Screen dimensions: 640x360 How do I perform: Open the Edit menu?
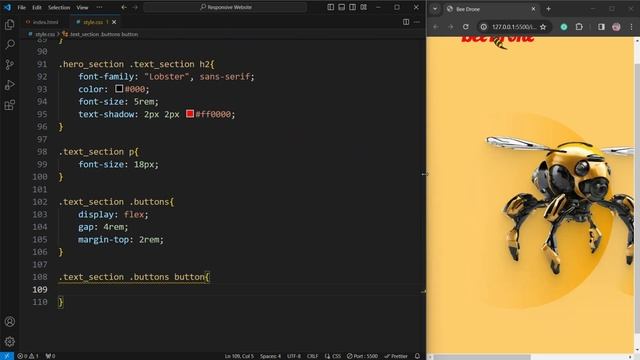click(x=37, y=7)
